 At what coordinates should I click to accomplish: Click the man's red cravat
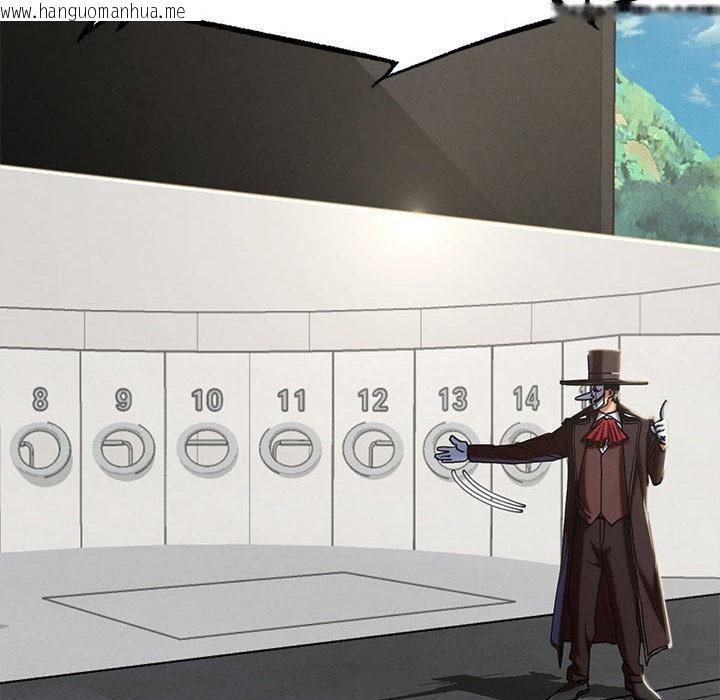[x=604, y=432]
